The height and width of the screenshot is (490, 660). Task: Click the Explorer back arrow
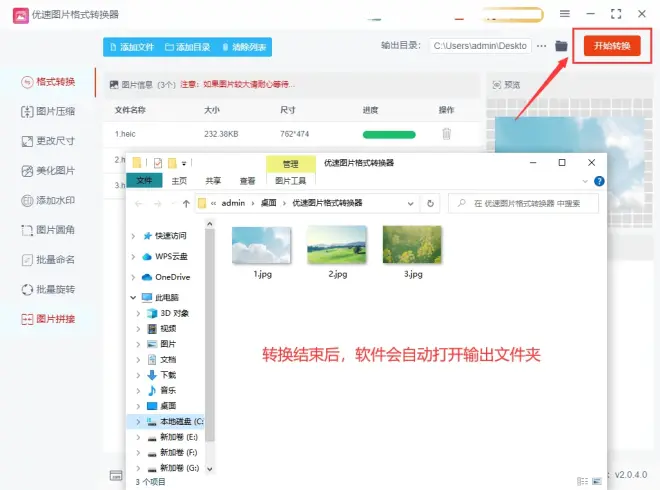(x=138, y=204)
